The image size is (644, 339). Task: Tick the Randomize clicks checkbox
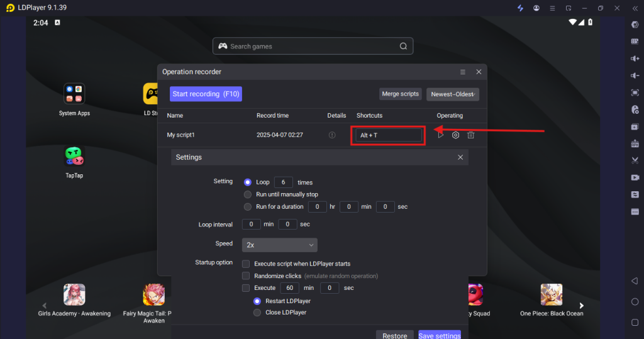click(246, 275)
